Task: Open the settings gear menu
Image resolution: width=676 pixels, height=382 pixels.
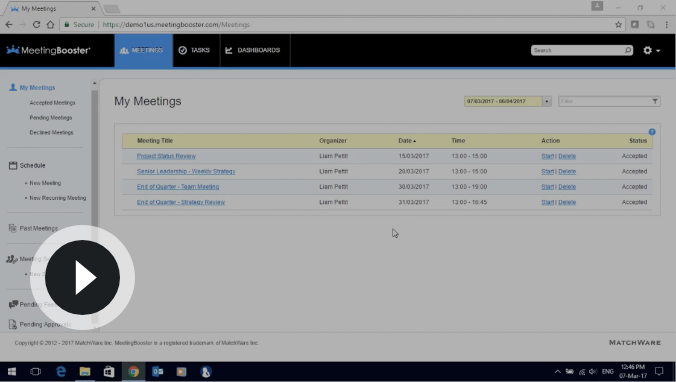Action: tap(651, 50)
